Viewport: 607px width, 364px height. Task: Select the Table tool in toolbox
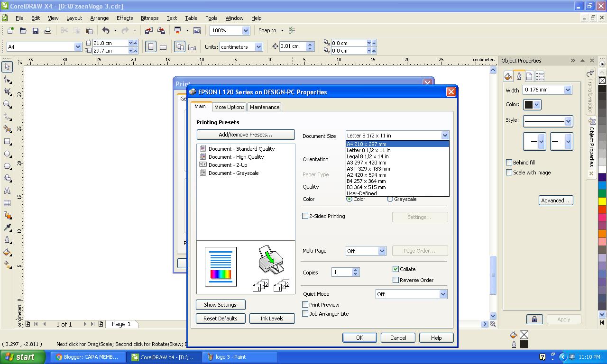pyautogui.click(x=7, y=203)
